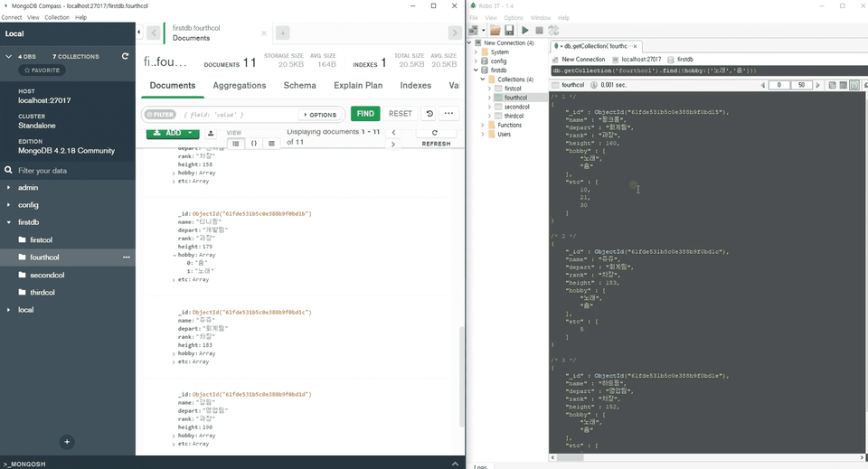Switch to the Indexes tab
This screenshot has width=868, height=469.
coord(415,85)
